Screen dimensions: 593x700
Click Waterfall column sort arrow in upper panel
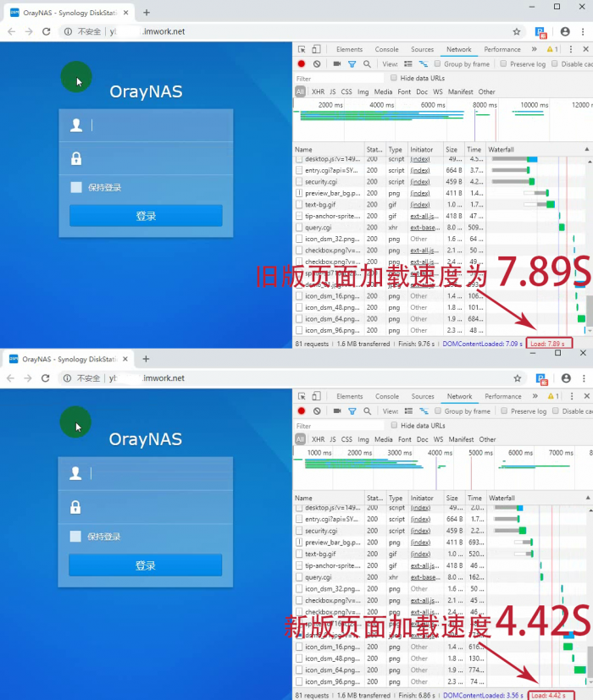pos(587,149)
